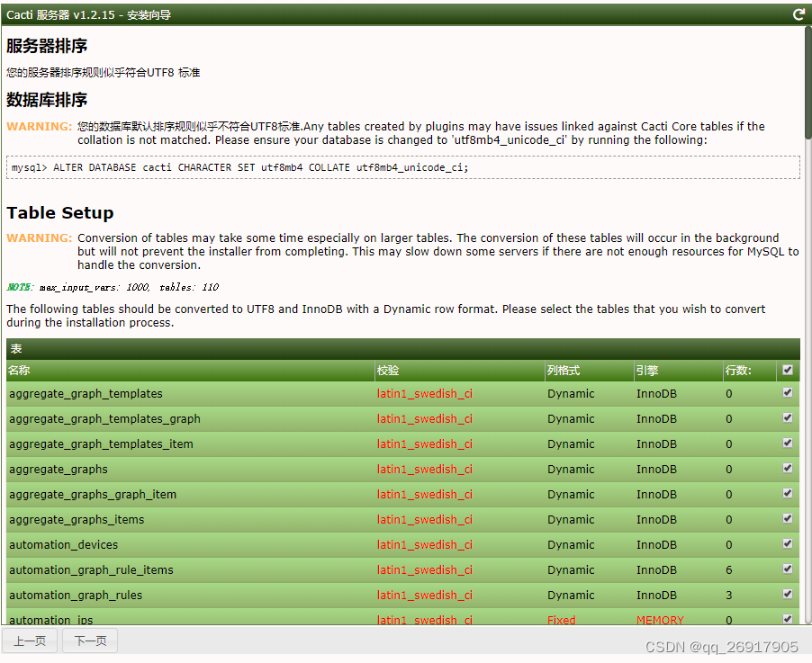Screen dimensions: 812x663
Task: Toggle checkbox for aggregate_graph_templates_item
Action: pyautogui.click(x=788, y=443)
